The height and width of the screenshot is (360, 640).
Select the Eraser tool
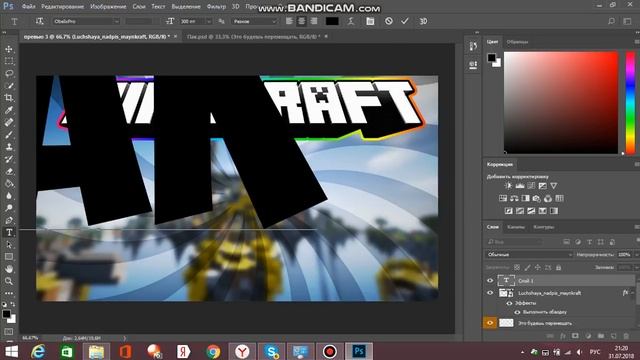pos(9,171)
